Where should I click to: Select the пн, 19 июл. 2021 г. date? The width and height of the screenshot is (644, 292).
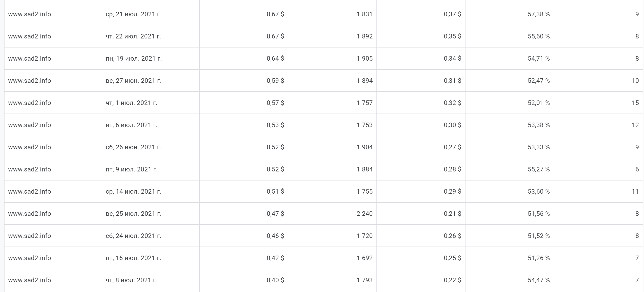coord(134,59)
